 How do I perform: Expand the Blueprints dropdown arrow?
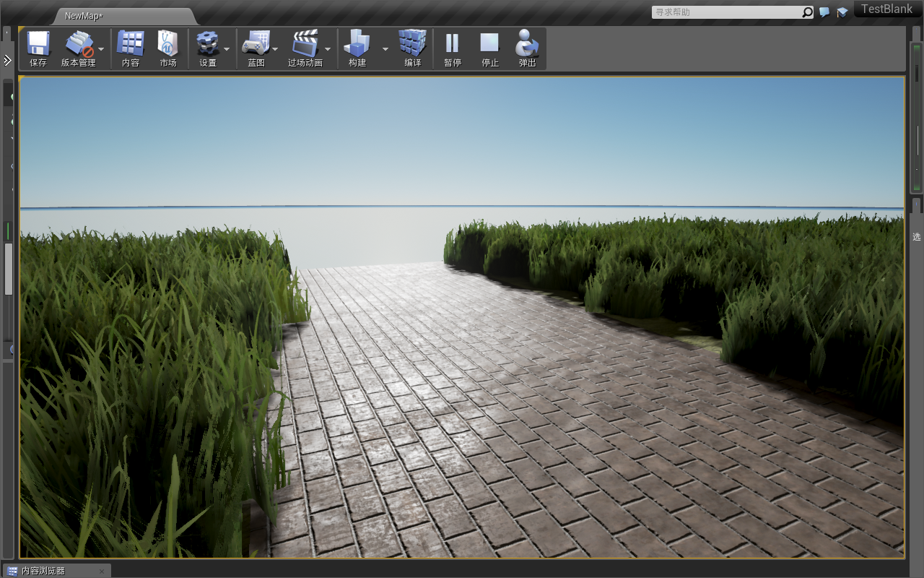[x=275, y=49]
